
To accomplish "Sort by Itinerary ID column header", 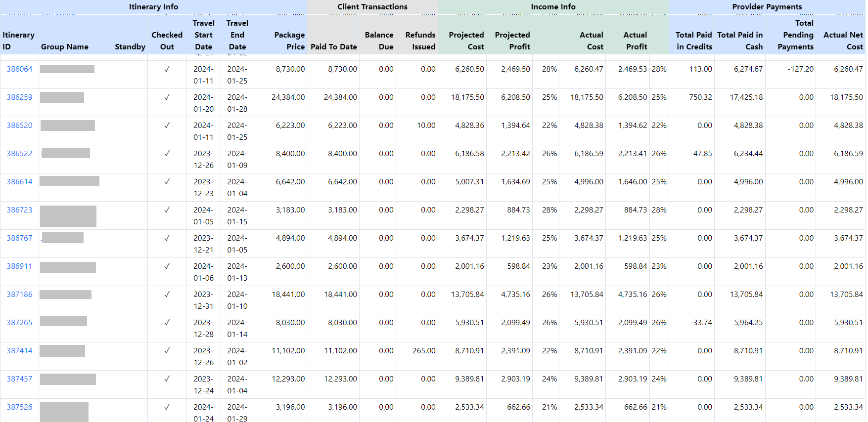I will click(18, 41).
